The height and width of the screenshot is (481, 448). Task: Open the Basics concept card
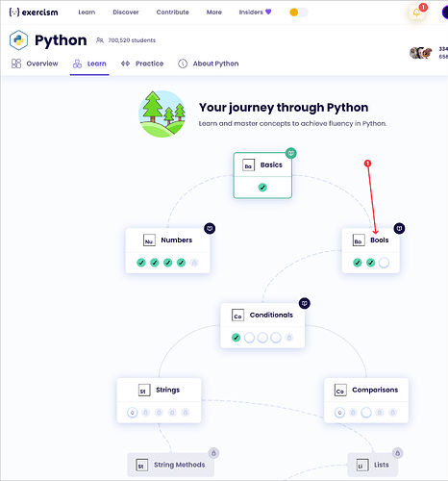point(262,175)
